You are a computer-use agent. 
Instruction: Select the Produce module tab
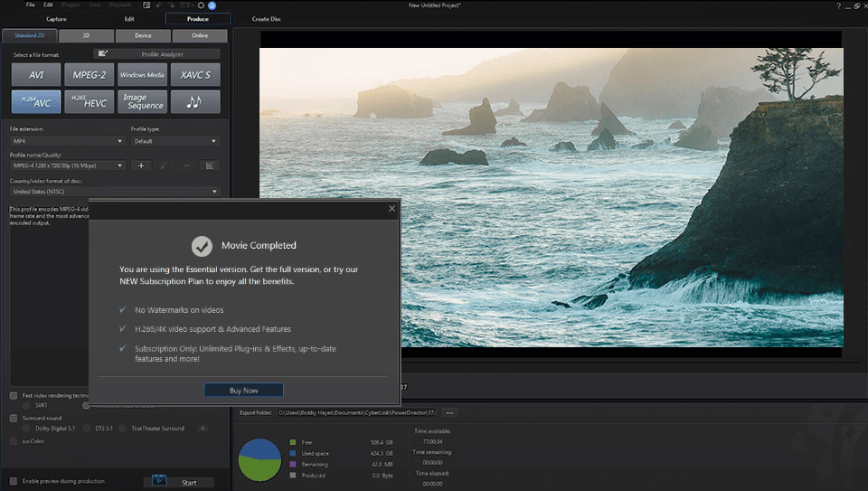click(x=198, y=19)
